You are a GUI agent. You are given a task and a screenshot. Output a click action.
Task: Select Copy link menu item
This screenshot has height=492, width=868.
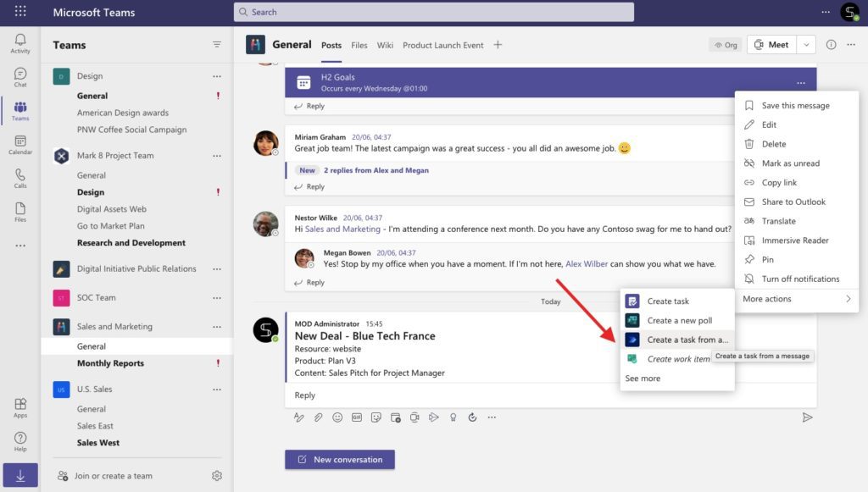(x=797, y=182)
